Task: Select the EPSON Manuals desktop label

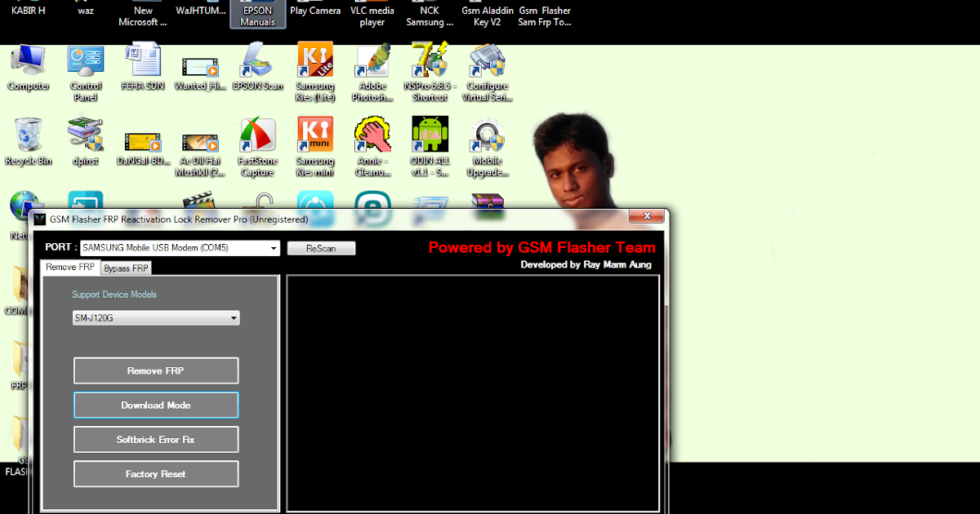Action: 258,16
